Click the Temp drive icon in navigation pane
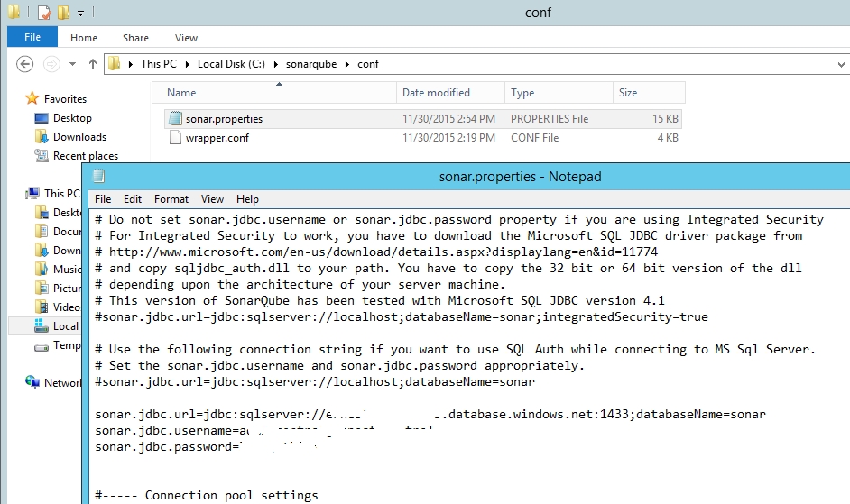Screen dimensions: 850x504 click(x=42, y=347)
